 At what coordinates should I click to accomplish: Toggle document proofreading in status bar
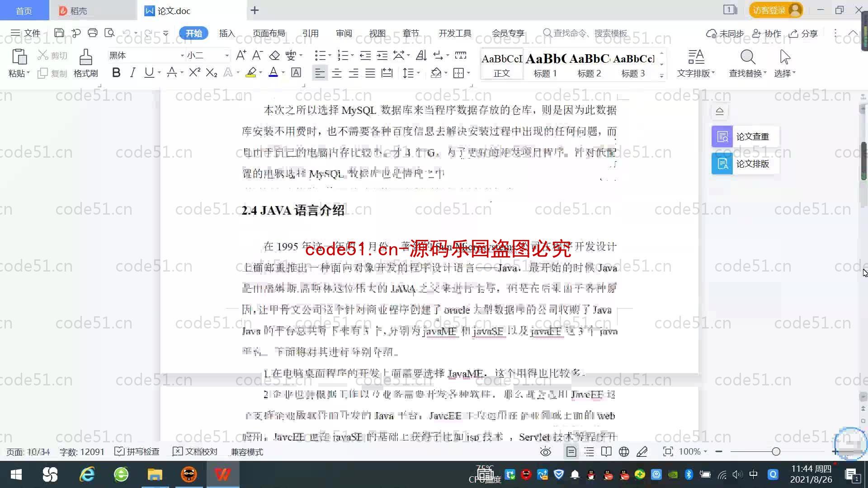coord(195,451)
